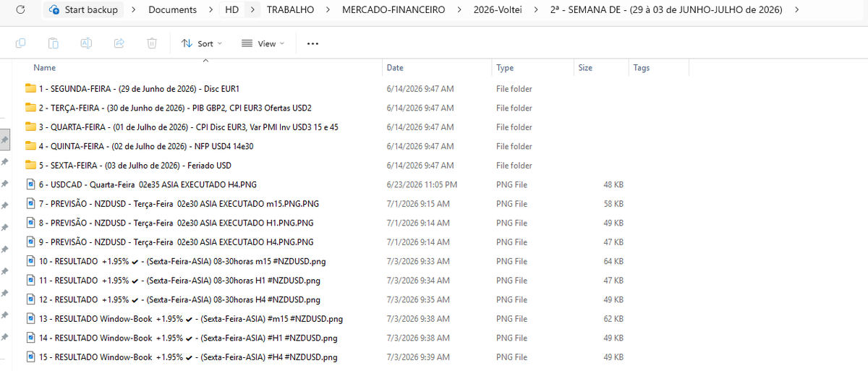Screen dimensions: 868x371
Task: Go to HD breadcrumb folder
Action: pyautogui.click(x=231, y=10)
